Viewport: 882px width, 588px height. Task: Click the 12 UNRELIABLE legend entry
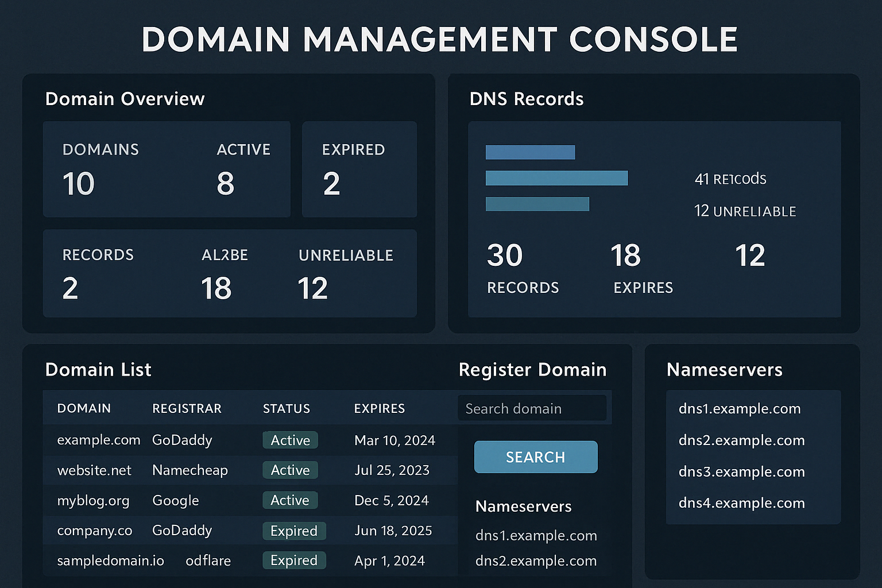tap(745, 211)
